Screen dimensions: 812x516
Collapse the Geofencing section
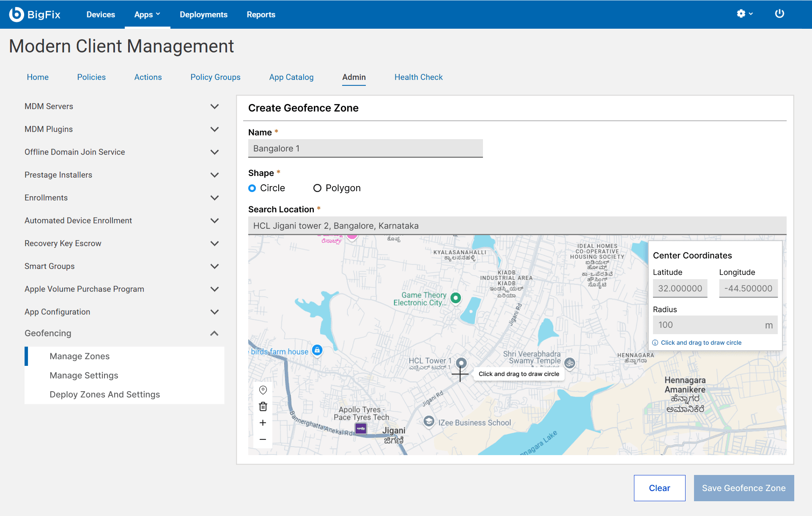[x=214, y=333]
